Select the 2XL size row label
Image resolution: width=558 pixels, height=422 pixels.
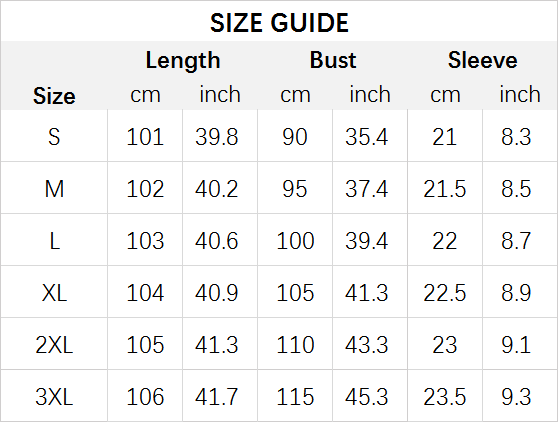[54, 345]
